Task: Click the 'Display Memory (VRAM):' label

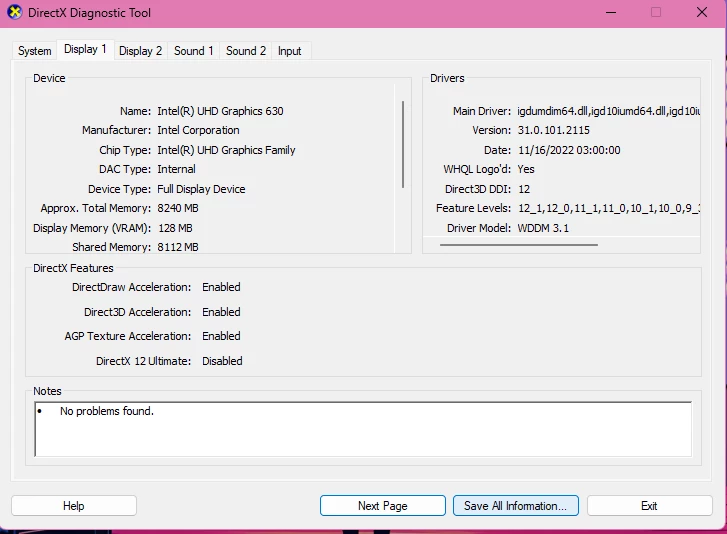Action: (x=92, y=228)
